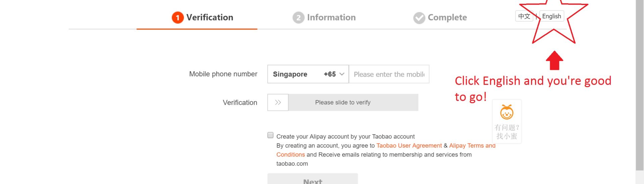Click the red upward arrow graphic
644x184 pixels.
[554, 60]
